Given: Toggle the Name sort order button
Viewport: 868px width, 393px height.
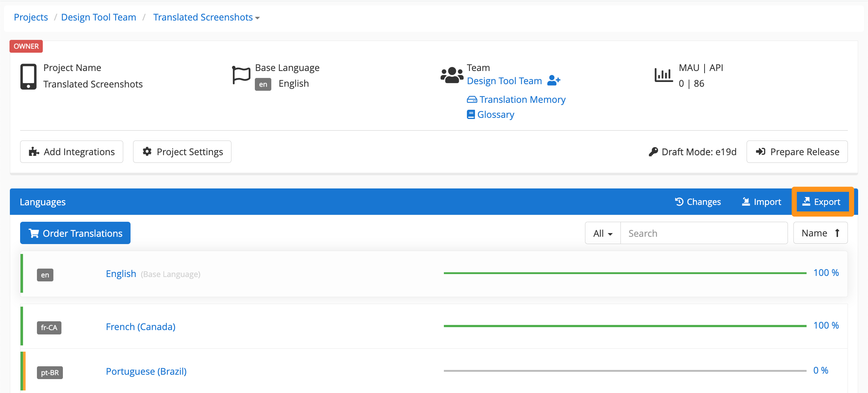Looking at the screenshot, I should [820, 233].
